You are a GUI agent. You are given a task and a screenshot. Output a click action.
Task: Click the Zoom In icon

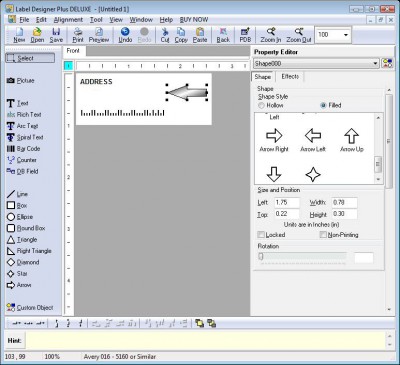[x=270, y=35]
